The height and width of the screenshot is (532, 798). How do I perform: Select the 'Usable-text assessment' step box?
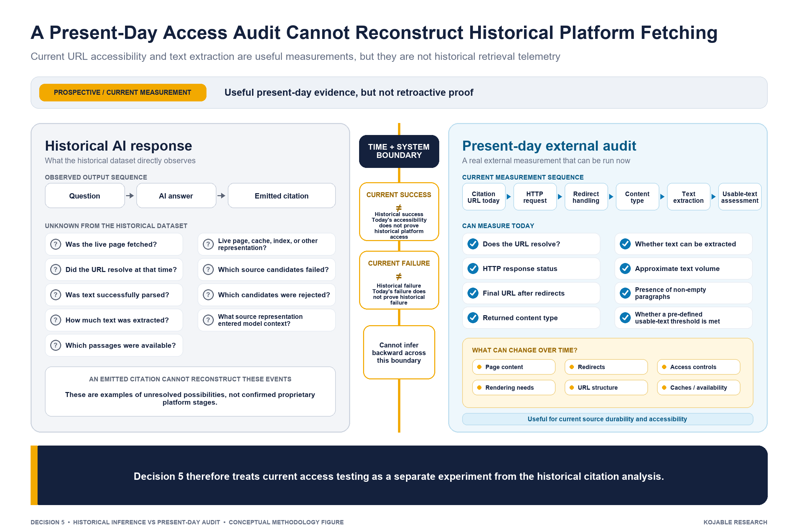pos(740,197)
